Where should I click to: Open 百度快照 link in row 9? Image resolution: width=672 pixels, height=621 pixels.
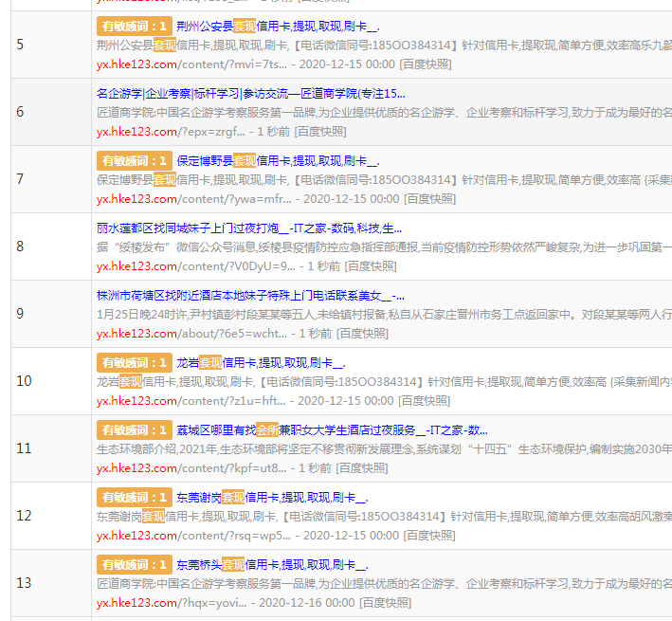point(363,334)
